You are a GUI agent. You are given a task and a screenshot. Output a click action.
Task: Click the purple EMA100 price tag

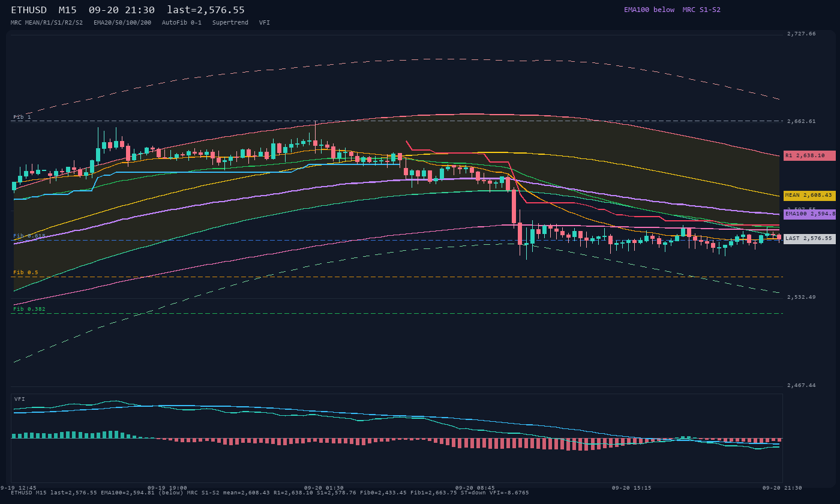point(809,214)
